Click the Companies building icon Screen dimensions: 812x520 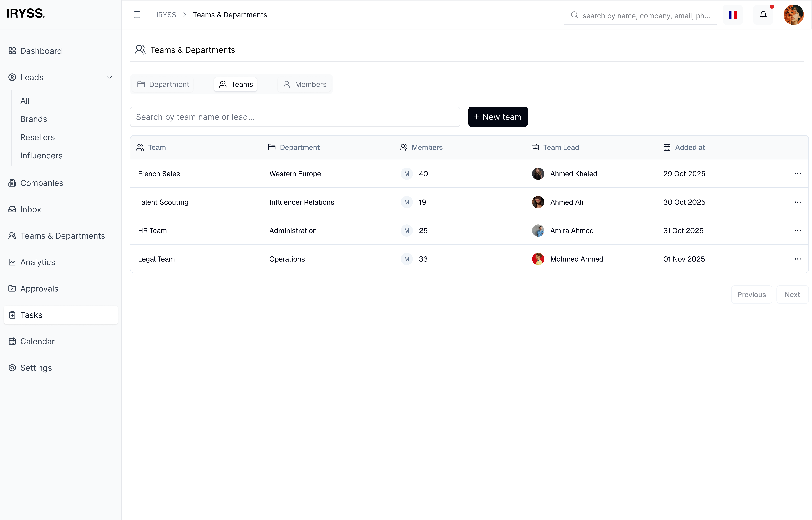coord(12,183)
